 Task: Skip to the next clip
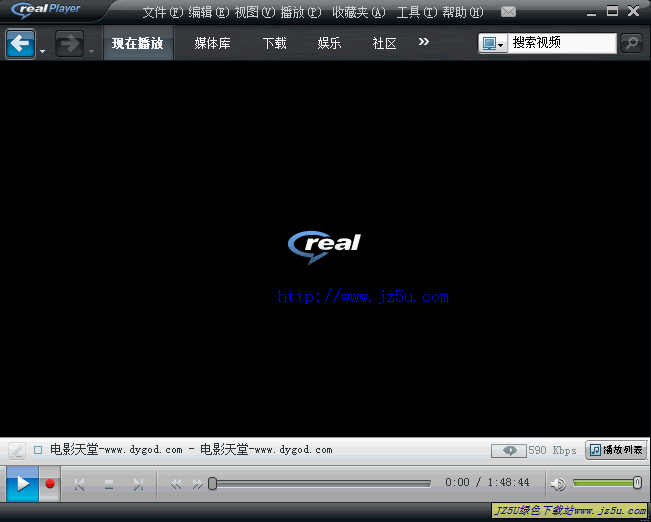(x=138, y=484)
